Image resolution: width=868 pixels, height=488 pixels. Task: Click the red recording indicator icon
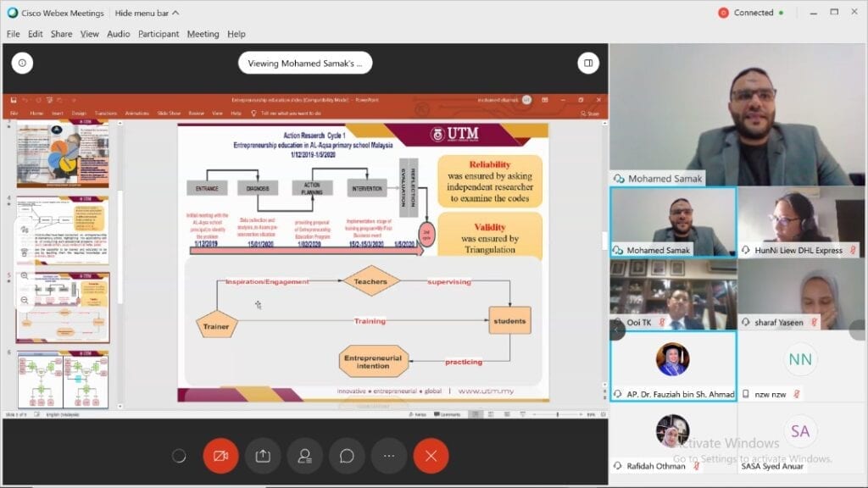[x=723, y=13]
